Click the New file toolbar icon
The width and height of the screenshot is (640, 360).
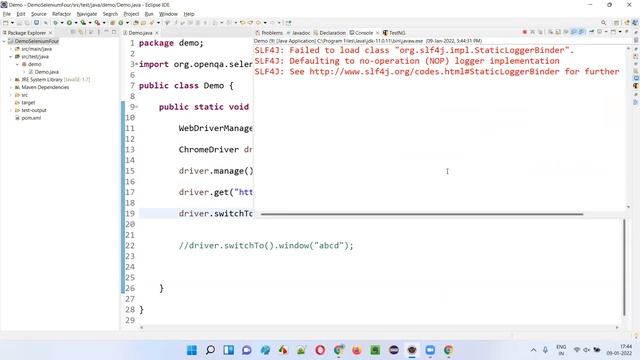6,23
